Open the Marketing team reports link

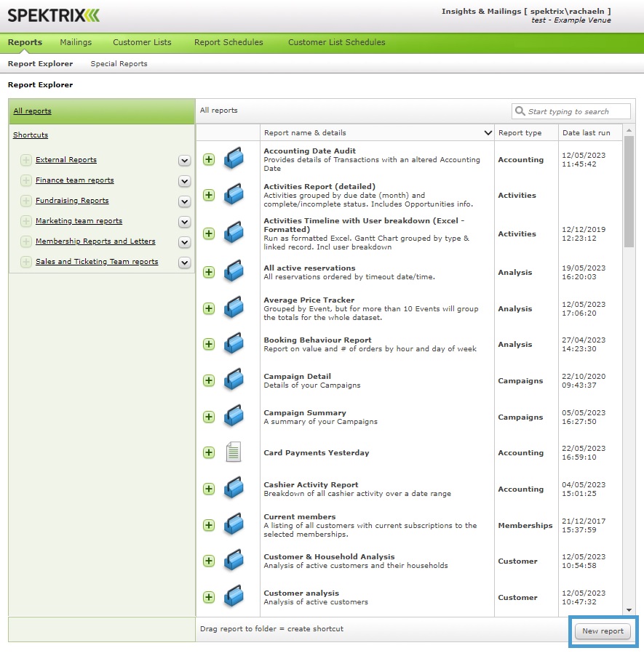click(79, 220)
